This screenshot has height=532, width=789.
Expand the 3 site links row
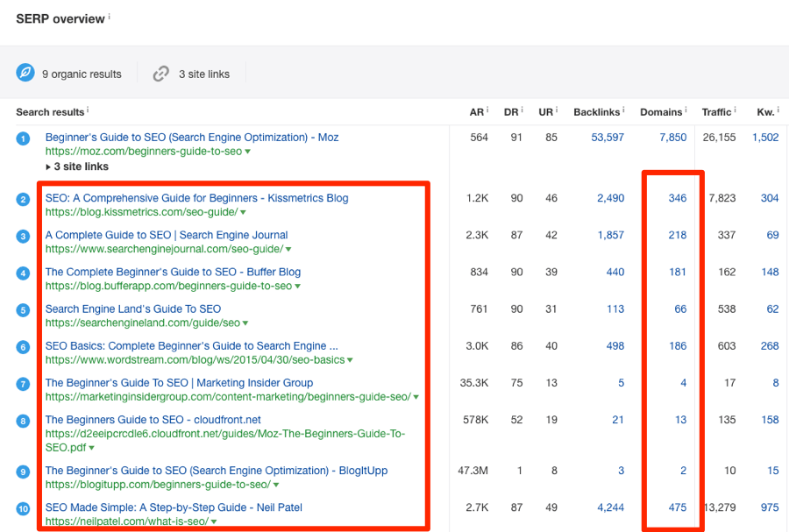(77, 167)
